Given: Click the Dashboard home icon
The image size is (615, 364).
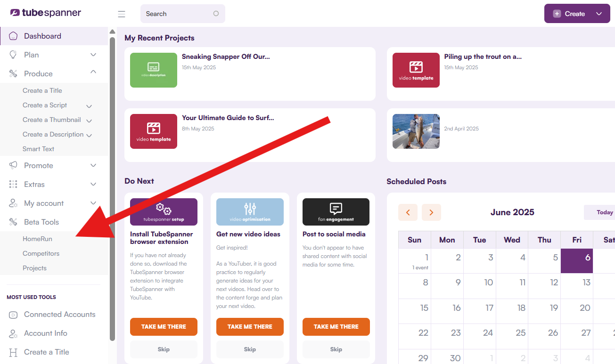Looking at the screenshot, I should click(x=13, y=36).
